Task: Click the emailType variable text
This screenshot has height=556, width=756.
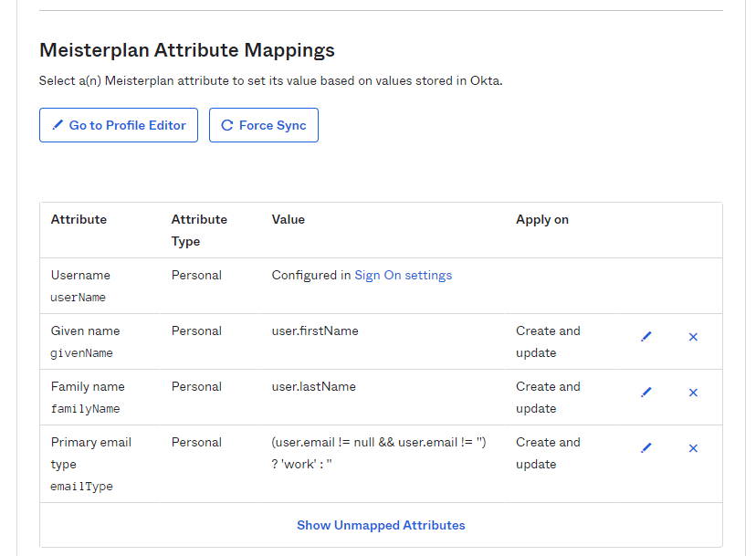Action: (x=81, y=487)
